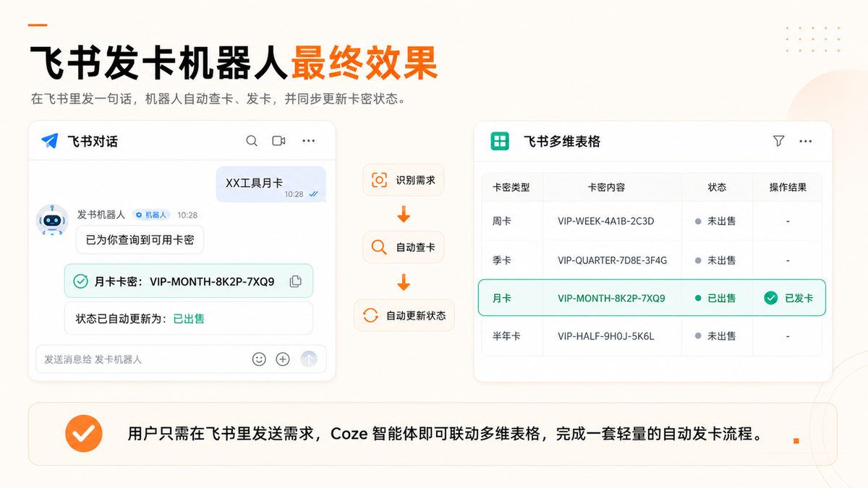
Task: Select the VIP-WEEK-4A1B-2C3D cell
Action: (606, 221)
